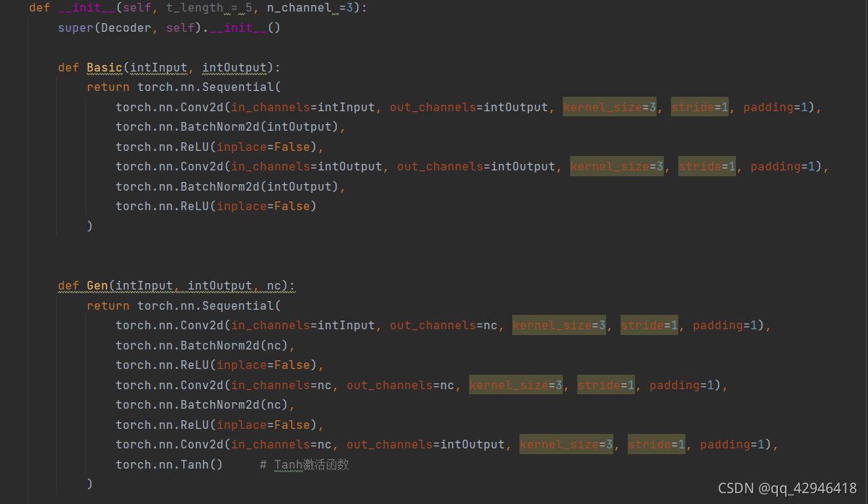Click the torch.nn.Tanh() call
The width and height of the screenshot is (868, 504).
point(170,464)
